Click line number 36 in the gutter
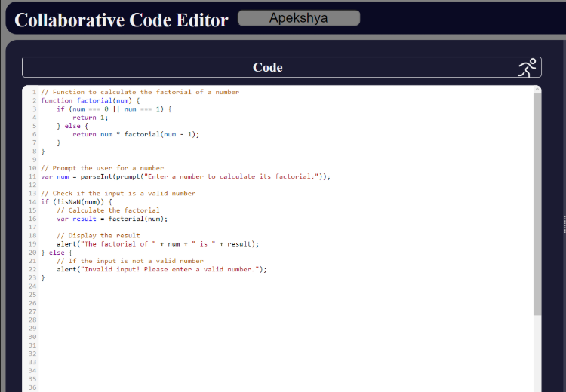This screenshot has height=392, width=566. [32, 387]
